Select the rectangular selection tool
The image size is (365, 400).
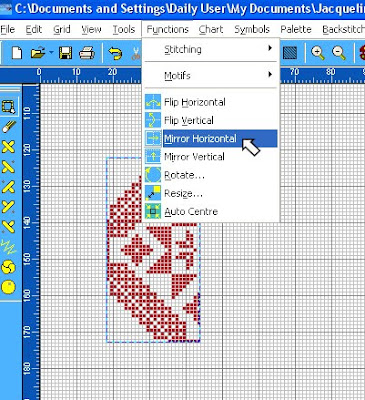tap(8, 107)
